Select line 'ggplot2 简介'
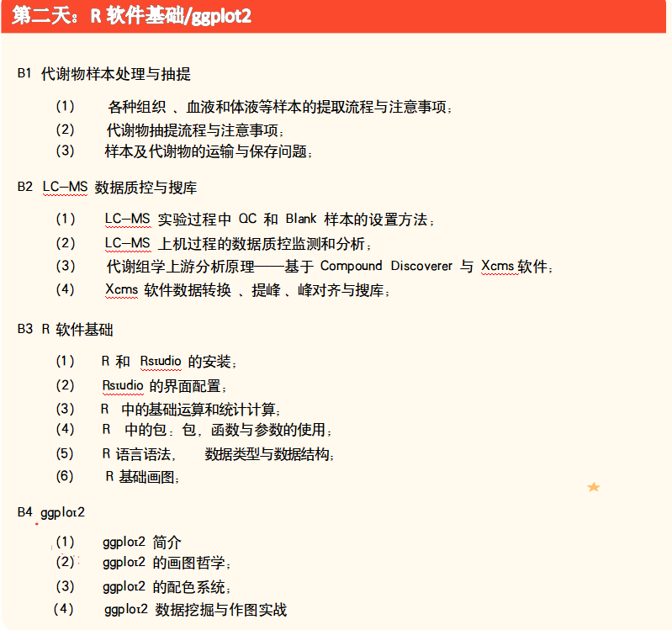 [x=142, y=543]
